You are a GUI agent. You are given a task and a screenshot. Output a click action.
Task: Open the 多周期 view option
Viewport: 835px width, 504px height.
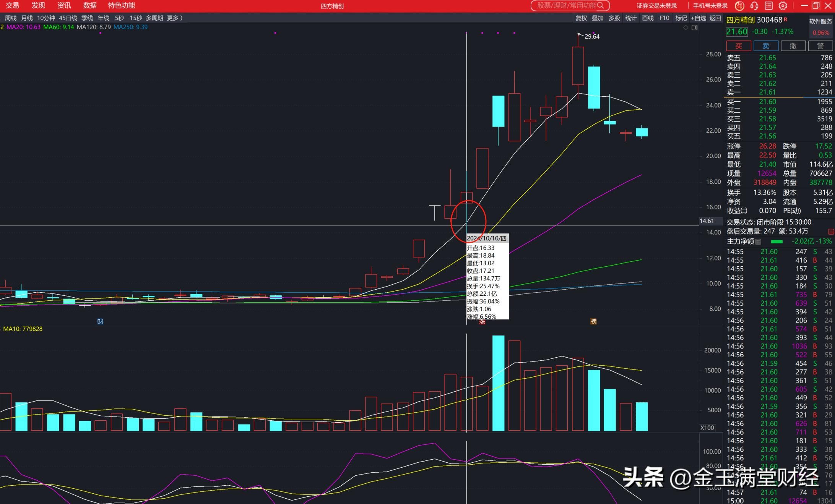[x=154, y=18]
